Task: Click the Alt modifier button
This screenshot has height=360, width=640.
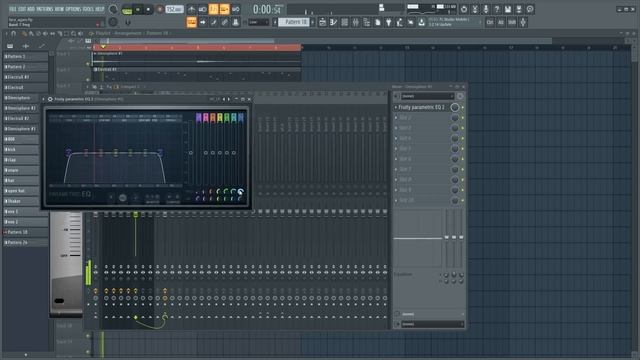Action: (x=501, y=22)
